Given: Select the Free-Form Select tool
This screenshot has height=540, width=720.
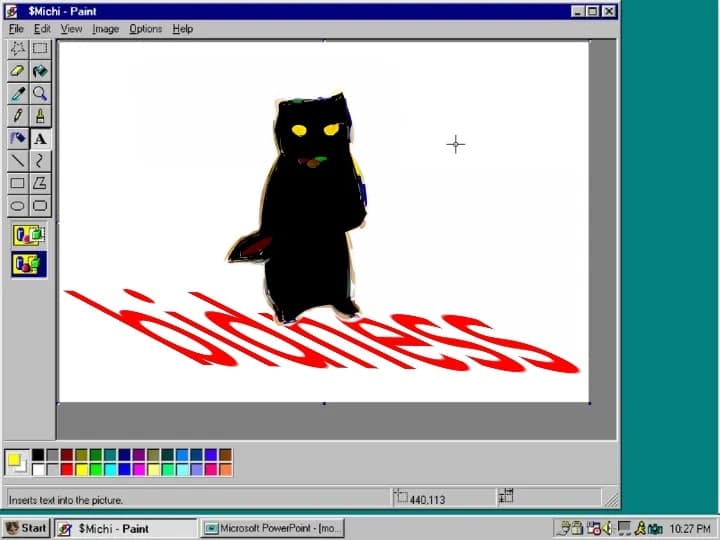Looking at the screenshot, I should pos(18,48).
